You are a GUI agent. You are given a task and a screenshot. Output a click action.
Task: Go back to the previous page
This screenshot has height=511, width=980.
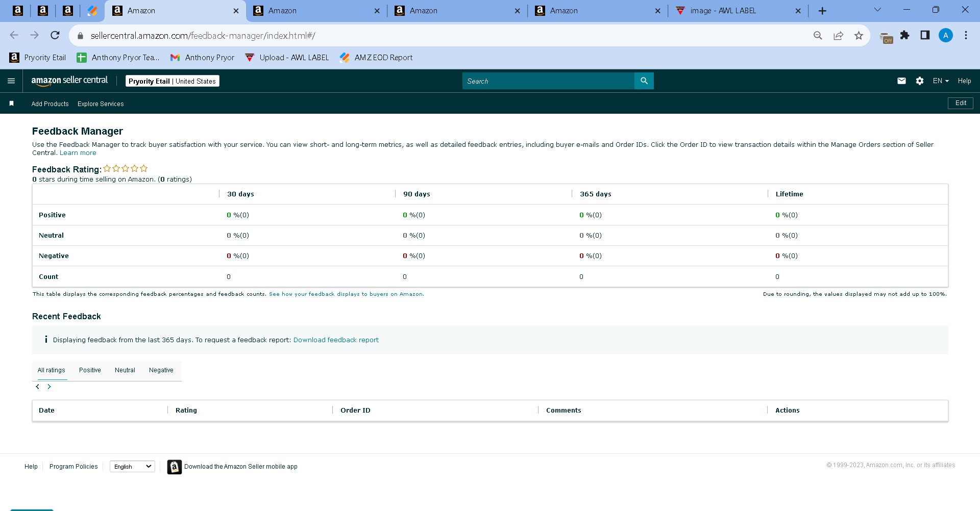[14, 35]
